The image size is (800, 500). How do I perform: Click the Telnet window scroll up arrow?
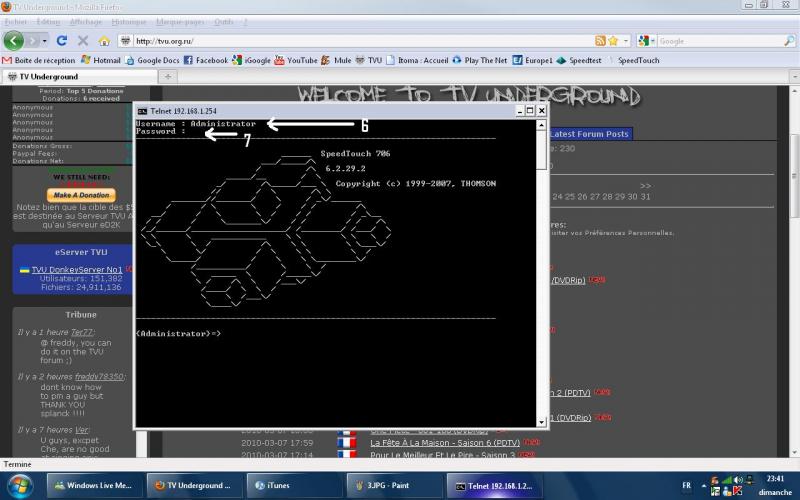(x=541, y=125)
